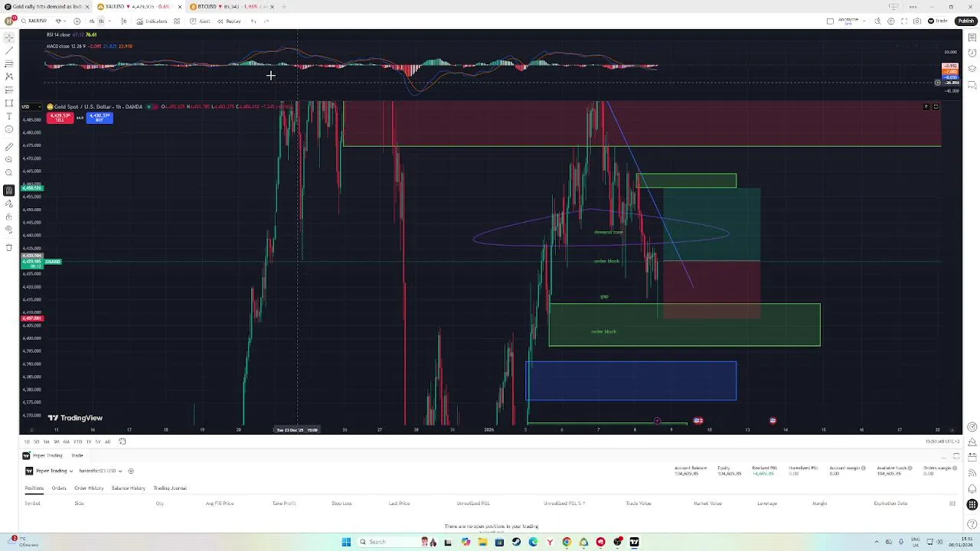Open chart settings gear in top toolbar
Screen dimensions: 980x551
(891, 21)
